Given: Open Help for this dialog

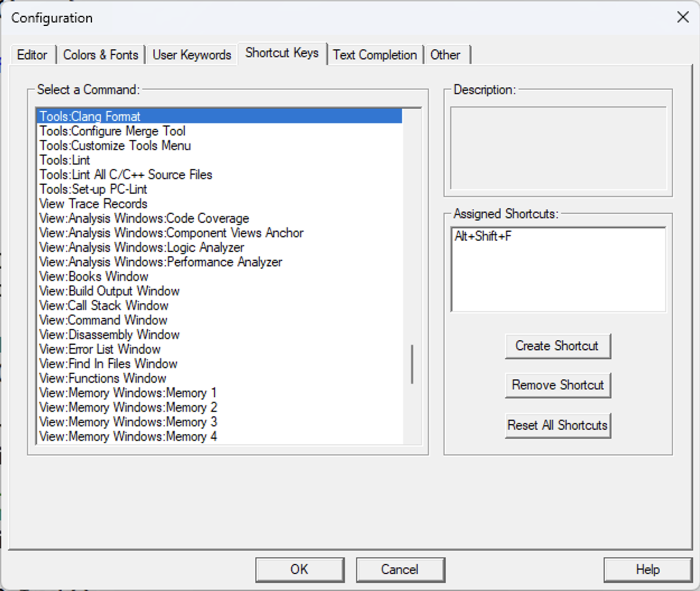Looking at the screenshot, I should point(647,570).
